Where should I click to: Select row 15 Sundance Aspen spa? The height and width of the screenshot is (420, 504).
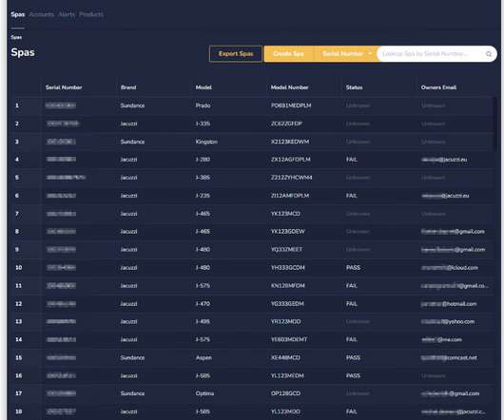pyautogui.click(x=253, y=357)
